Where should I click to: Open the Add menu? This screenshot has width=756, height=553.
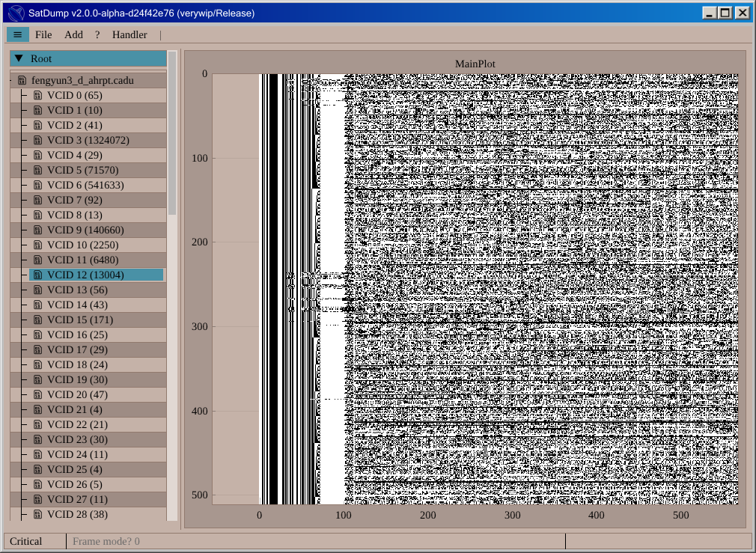click(x=73, y=34)
